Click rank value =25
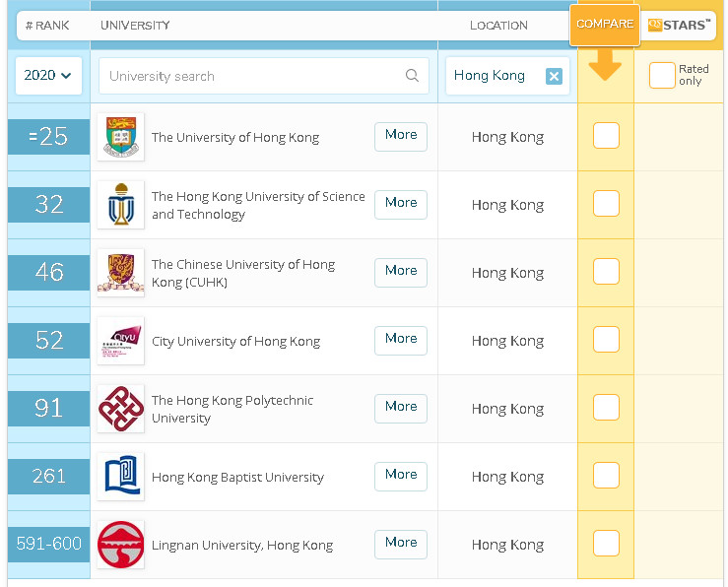Screen dimensions: 728x587 point(48,137)
